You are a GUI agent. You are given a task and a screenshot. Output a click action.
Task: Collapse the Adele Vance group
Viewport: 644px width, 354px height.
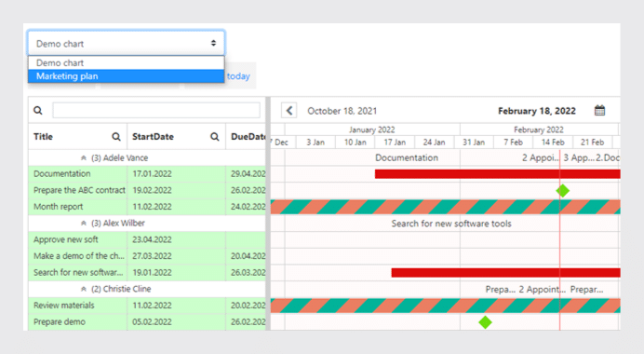(x=84, y=157)
